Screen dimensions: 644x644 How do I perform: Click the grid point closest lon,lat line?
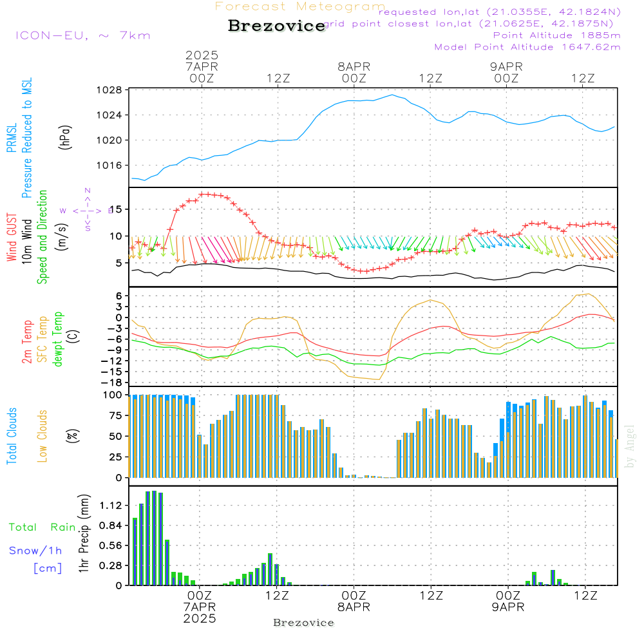[469, 24]
